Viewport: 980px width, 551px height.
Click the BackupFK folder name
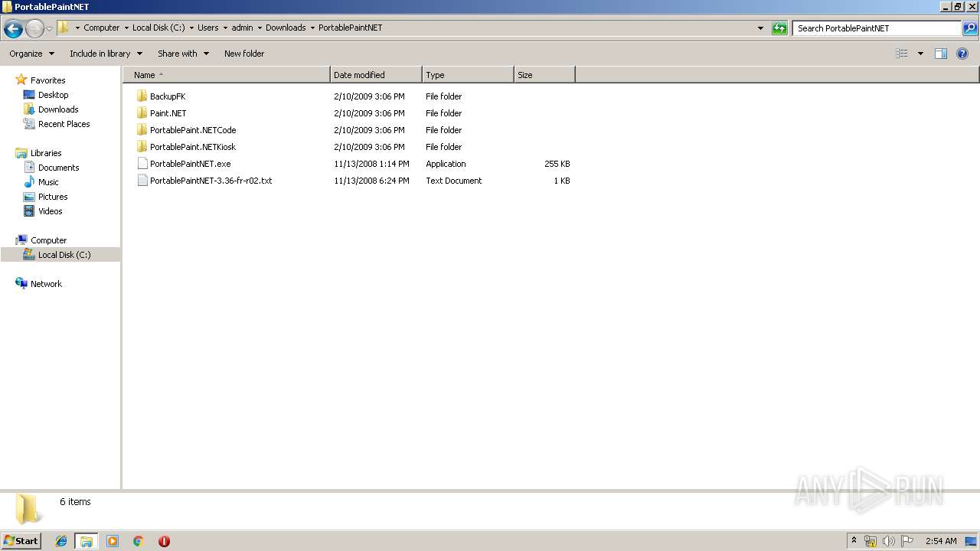click(168, 96)
